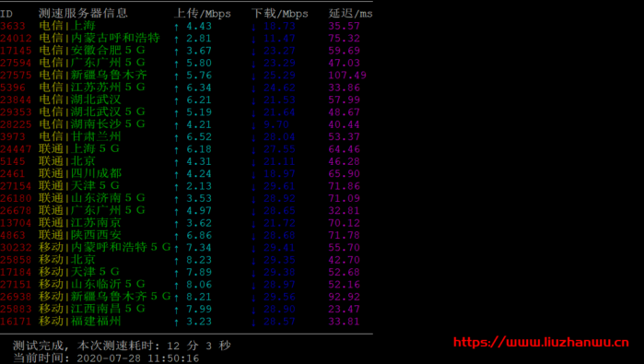
Task: Click the 测速服务器信息 column header
Action: click(83, 13)
